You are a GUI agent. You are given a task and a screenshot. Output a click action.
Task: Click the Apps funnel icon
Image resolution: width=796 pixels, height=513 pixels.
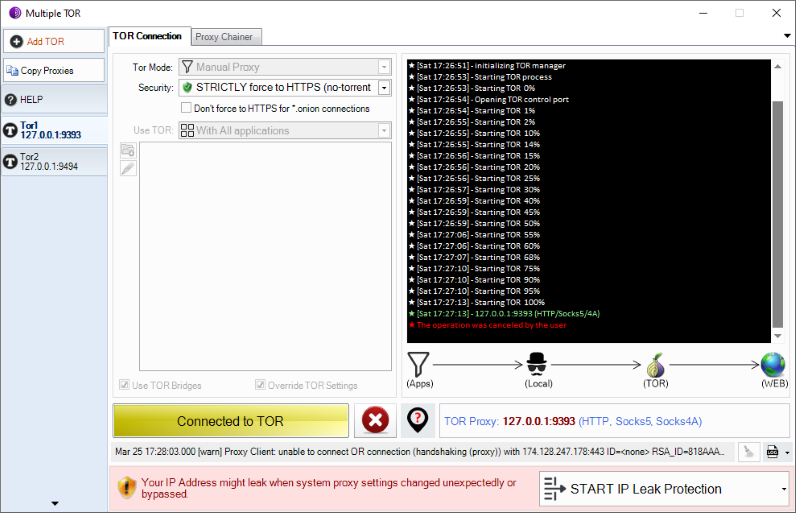(x=418, y=364)
